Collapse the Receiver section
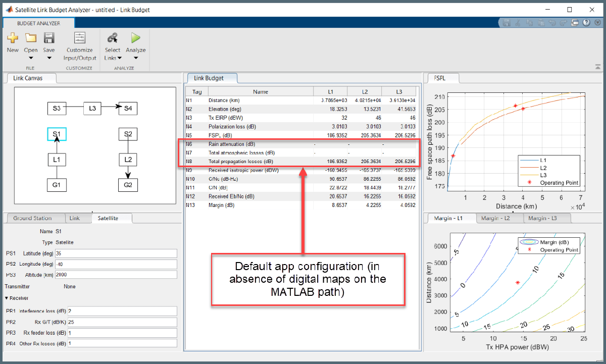This screenshot has height=364, width=606. tap(7, 298)
